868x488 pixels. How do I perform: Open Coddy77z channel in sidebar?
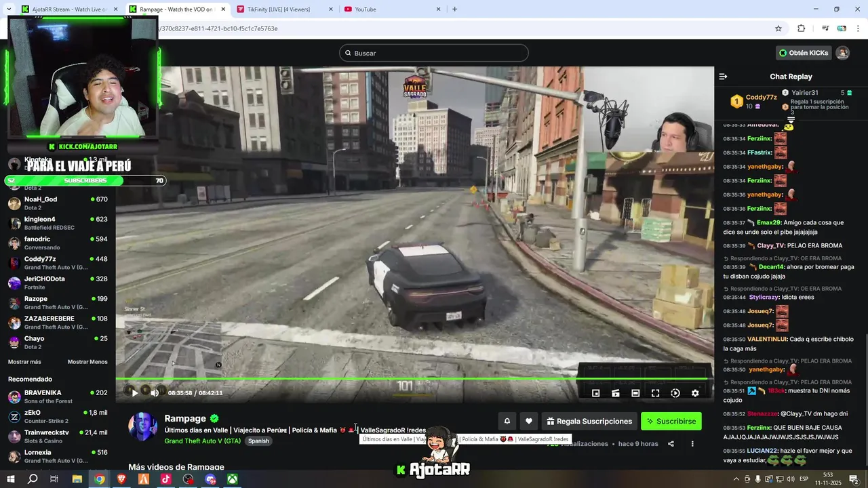tap(58, 263)
